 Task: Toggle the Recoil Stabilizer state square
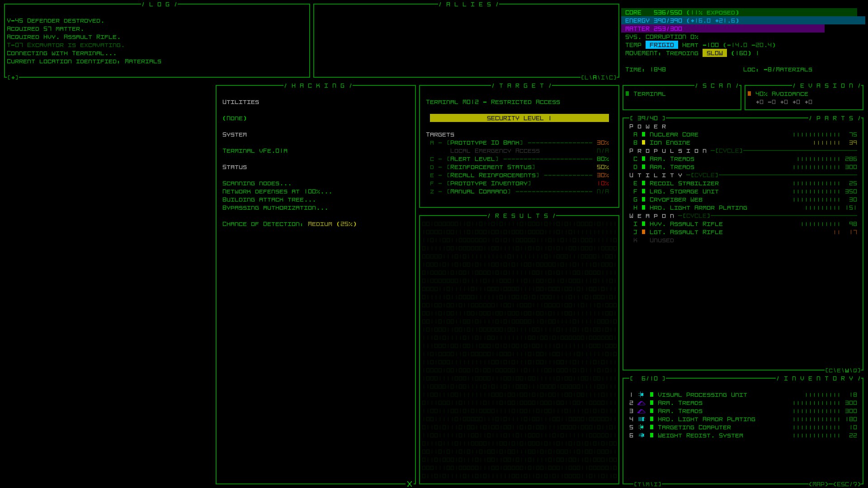click(x=643, y=183)
